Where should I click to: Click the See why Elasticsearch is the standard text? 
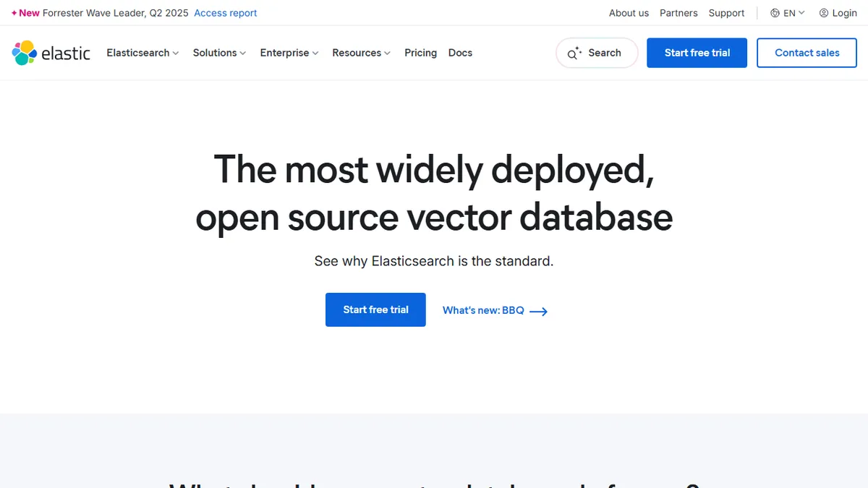click(x=434, y=261)
